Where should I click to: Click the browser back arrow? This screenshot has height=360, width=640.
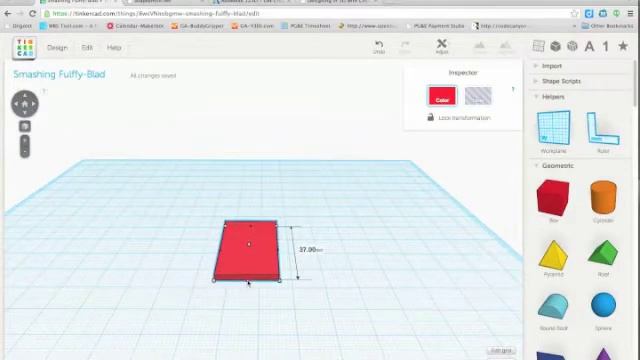tap(8, 13)
